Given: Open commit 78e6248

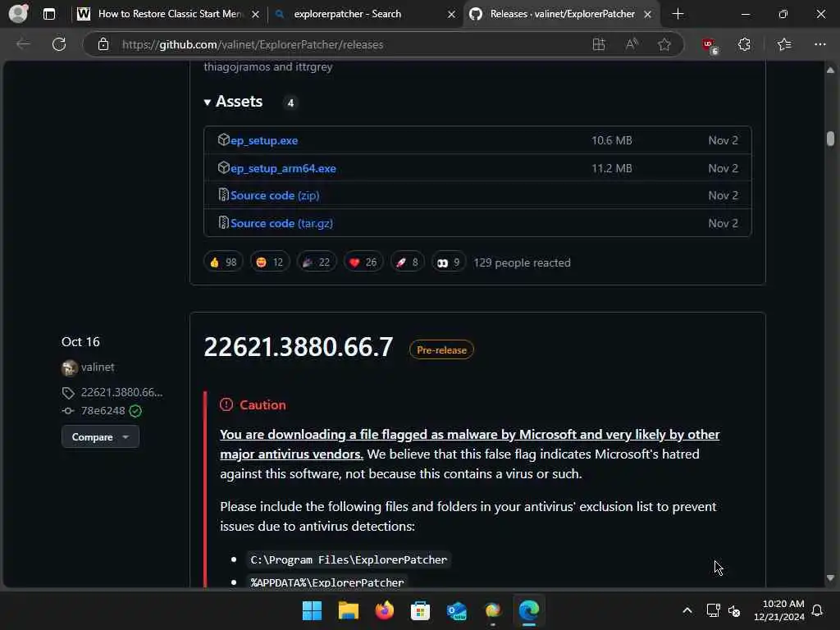Looking at the screenshot, I should (x=103, y=411).
